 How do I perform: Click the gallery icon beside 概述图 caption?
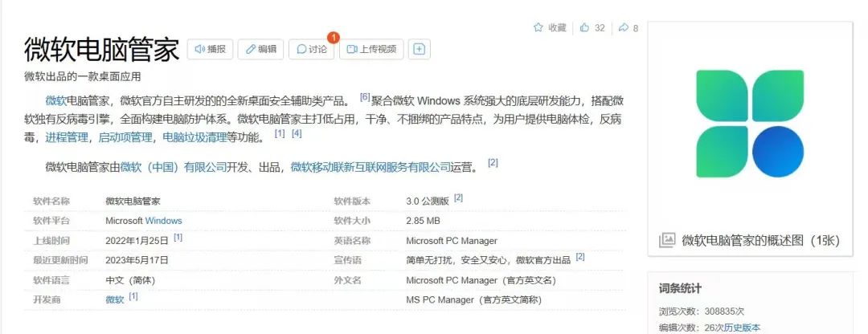(x=667, y=240)
